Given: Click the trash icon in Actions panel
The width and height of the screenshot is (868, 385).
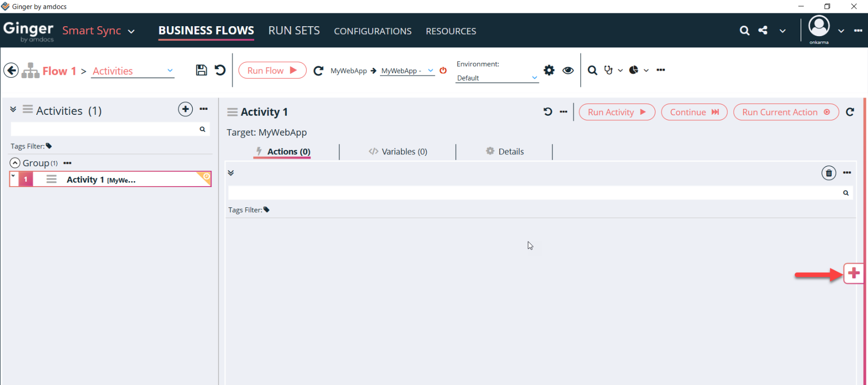Looking at the screenshot, I should (828, 173).
